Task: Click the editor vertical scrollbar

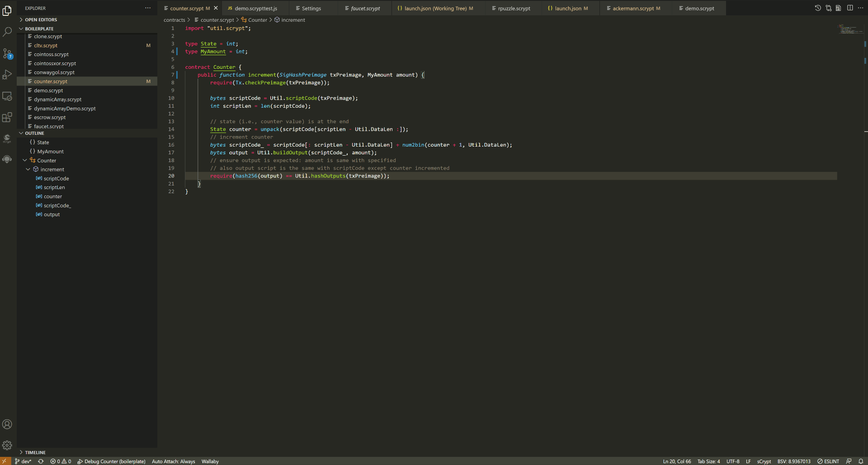Action: (865, 240)
